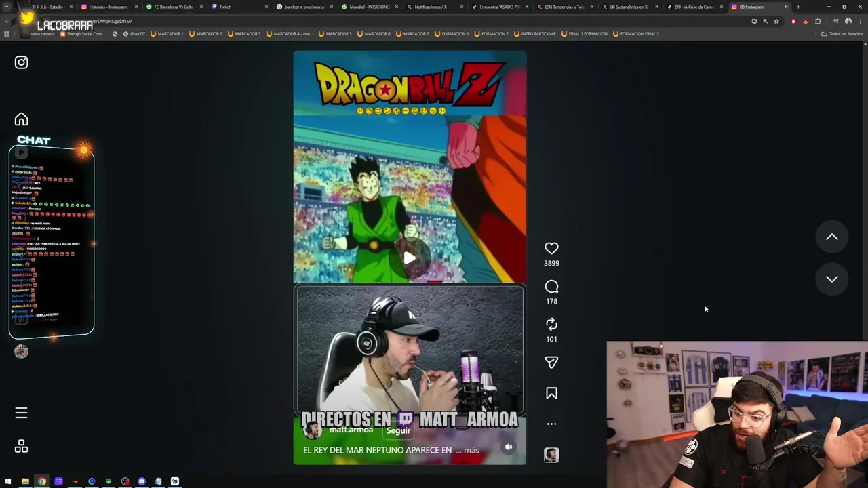Open the Instagram logo home link
The image size is (868, 488).
coord(21,62)
